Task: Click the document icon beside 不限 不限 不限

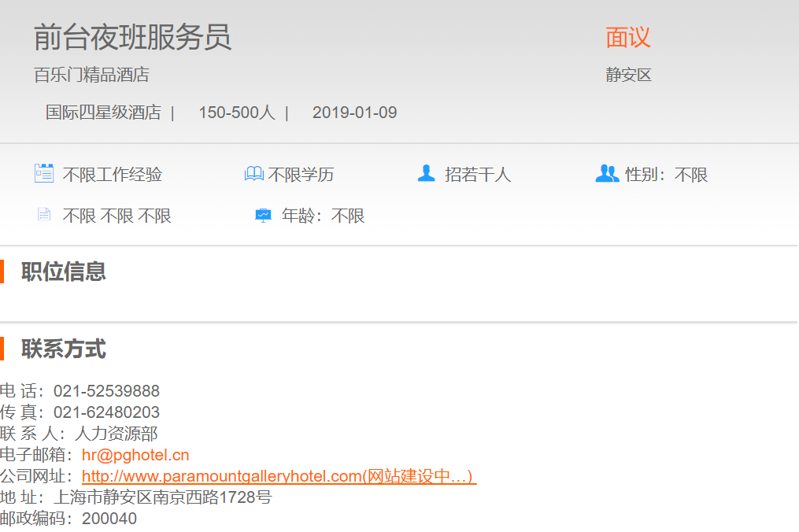Action: (44, 215)
